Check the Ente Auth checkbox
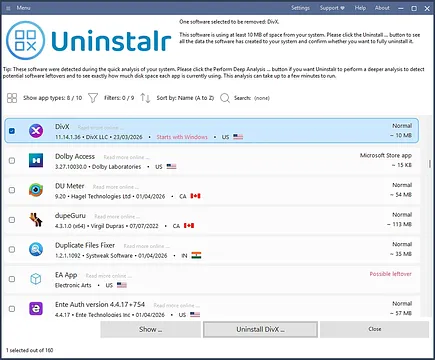 pyautogui.click(x=12, y=309)
